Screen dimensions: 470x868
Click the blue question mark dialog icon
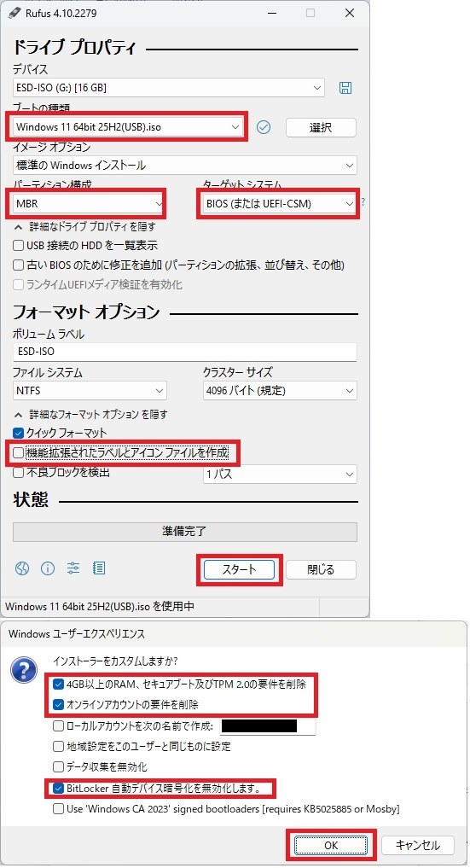tap(24, 670)
